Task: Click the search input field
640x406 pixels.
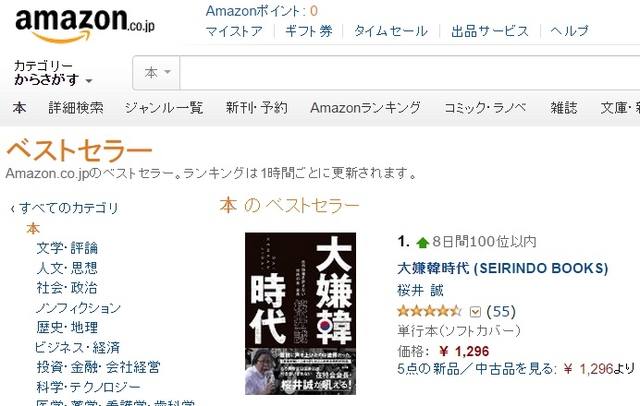Action: [400, 73]
